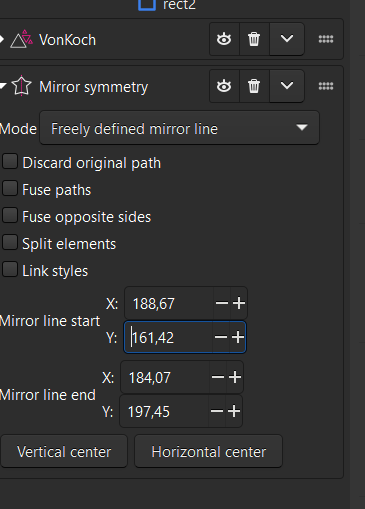Image resolution: width=365 pixels, height=509 pixels.
Task: Click the Mirror symmetry drag handle
Action: 326,86
